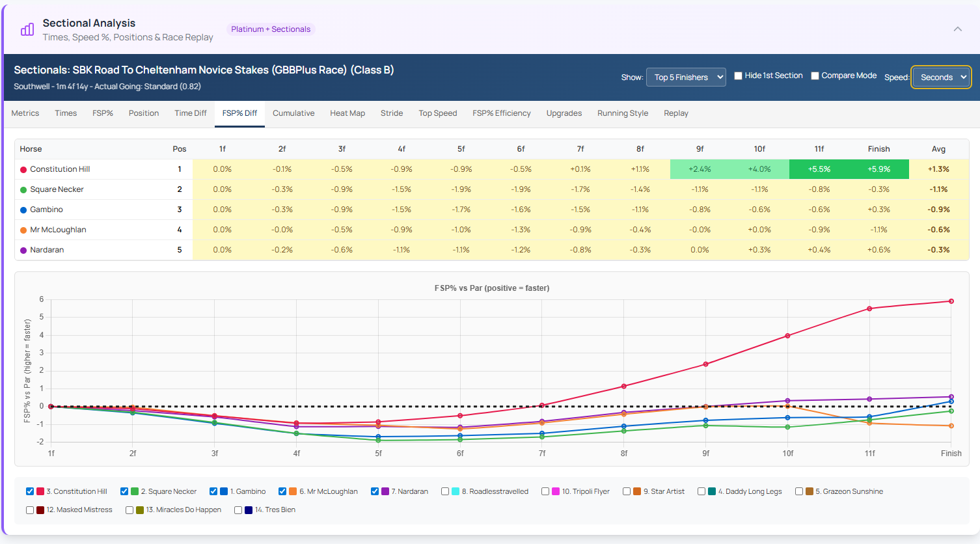980x544 pixels.
Task: Click Constitution Hill's +5.9% Finish cell
Action: (879, 169)
